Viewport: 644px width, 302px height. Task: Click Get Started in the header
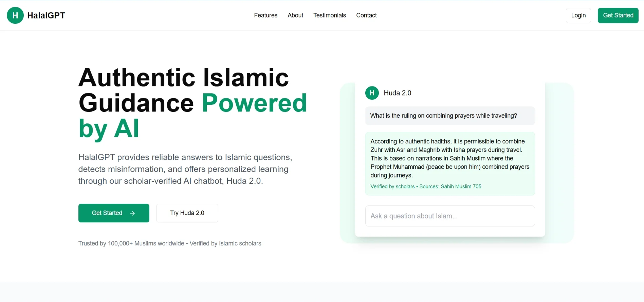[x=618, y=16]
